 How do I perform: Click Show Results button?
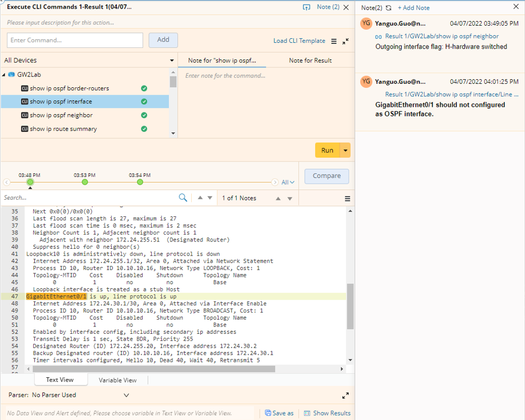(328, 413)
